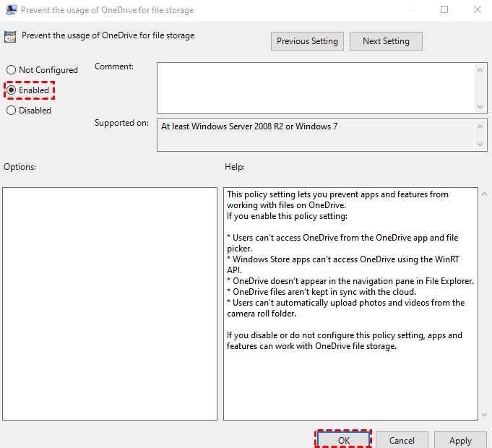Confirm with the OK button
Screen dimensions: 492x448
pos(343,440)
